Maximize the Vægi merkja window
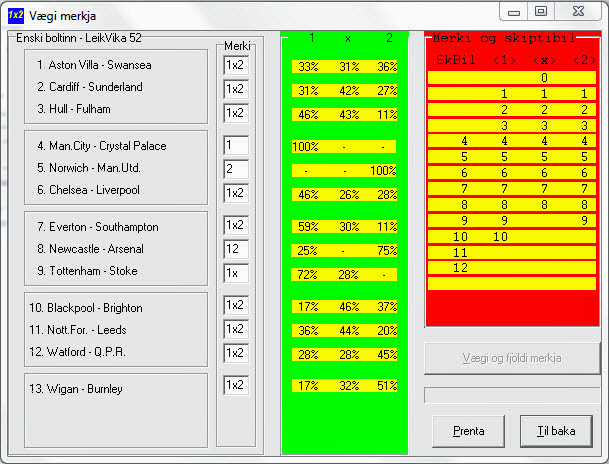This screenshot has height=464, width=609. point(541,11)
